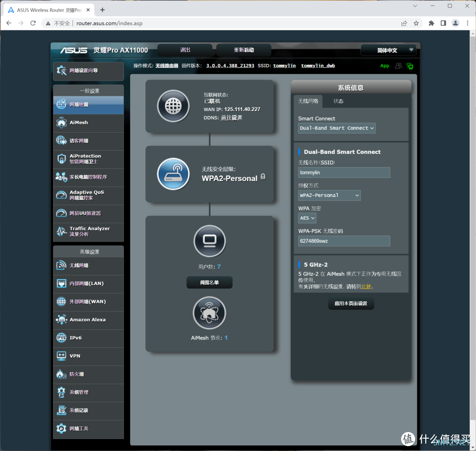The width and height of the screenshot is (476, 451).
Task: Click the browser address bar URL
Action: [109, 23]
